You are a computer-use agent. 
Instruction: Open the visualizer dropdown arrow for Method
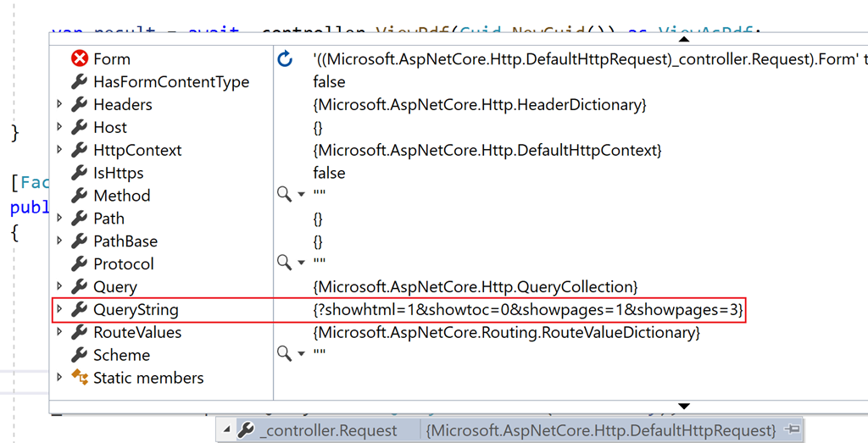301,196
